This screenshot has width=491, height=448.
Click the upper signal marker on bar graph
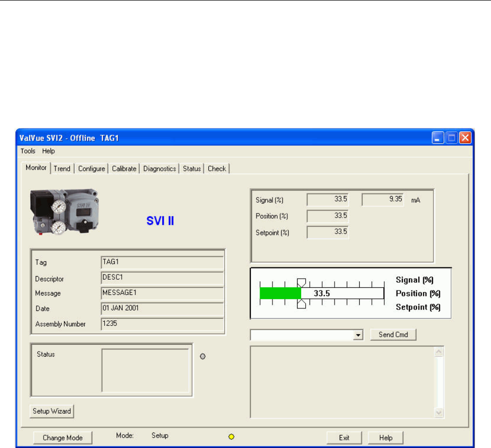pos(301,283)
